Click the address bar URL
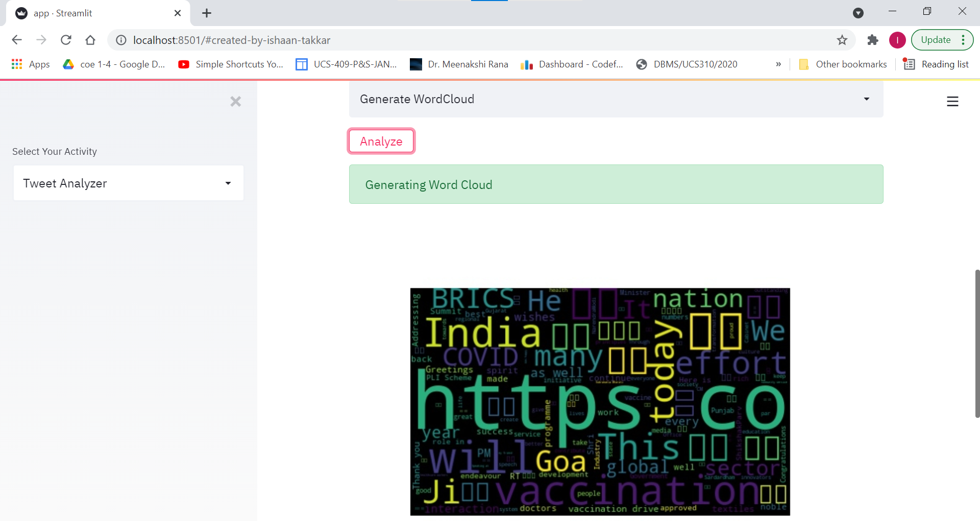980x521 pixels. [232, 40]
